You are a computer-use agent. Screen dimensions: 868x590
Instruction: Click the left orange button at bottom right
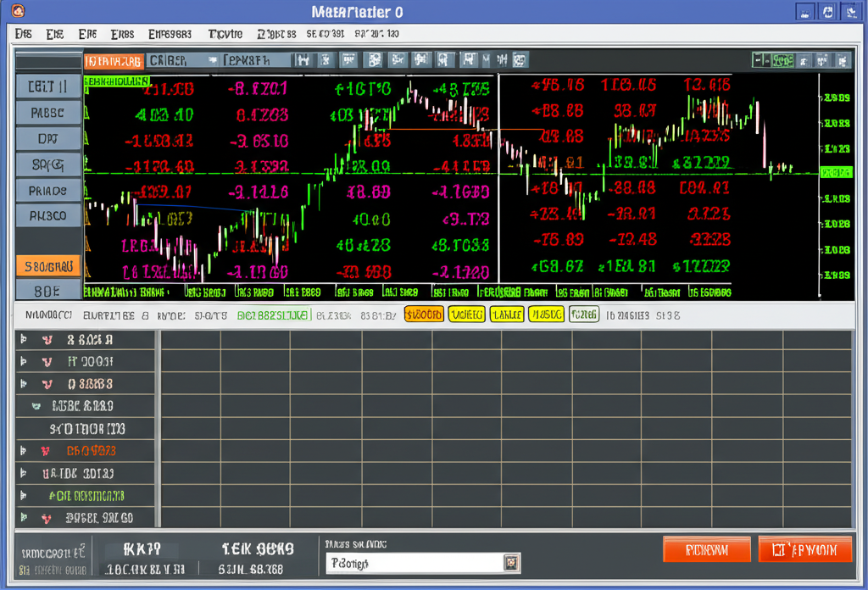click(x=706, y=550)
